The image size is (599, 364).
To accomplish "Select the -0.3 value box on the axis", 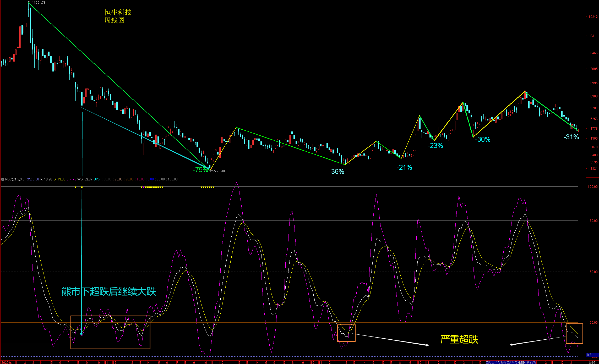I will [592, 355].
